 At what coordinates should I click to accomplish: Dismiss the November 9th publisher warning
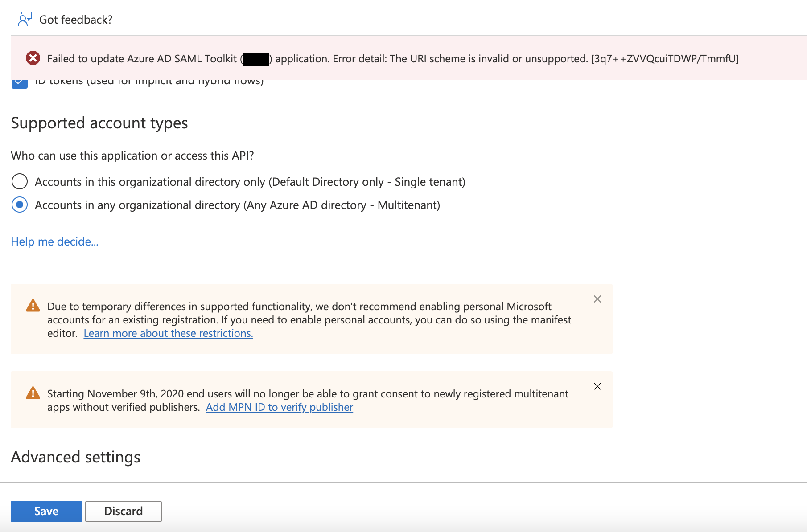pos(597,386)
